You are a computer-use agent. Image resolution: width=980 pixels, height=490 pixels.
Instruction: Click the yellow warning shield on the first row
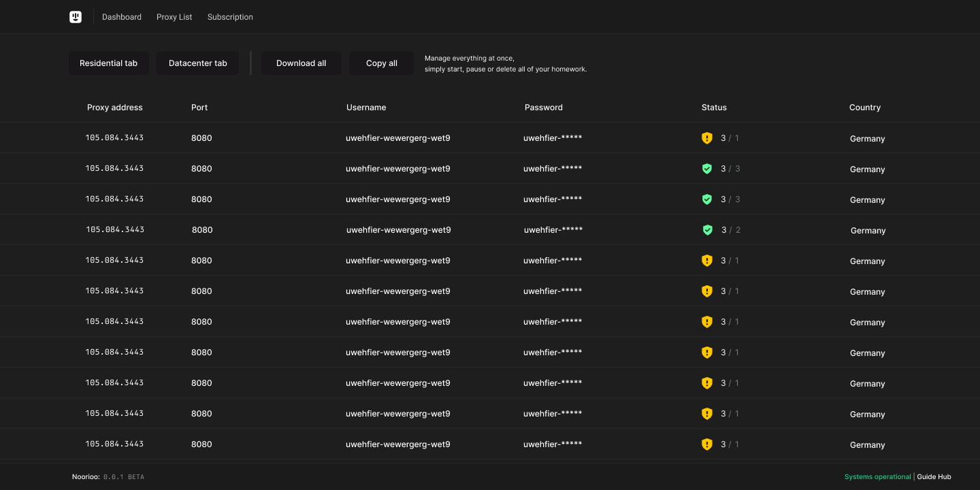point(706,137)
